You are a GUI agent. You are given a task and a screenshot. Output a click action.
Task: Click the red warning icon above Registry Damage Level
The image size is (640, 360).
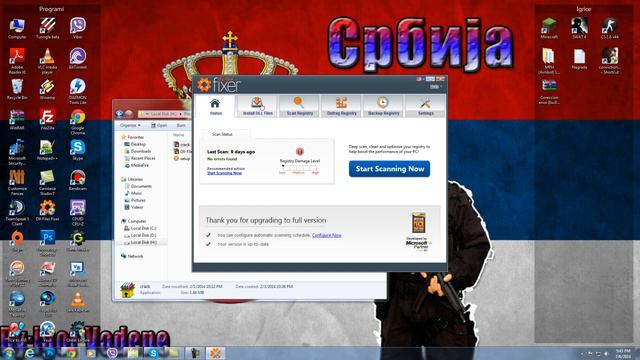pos(300,152)
